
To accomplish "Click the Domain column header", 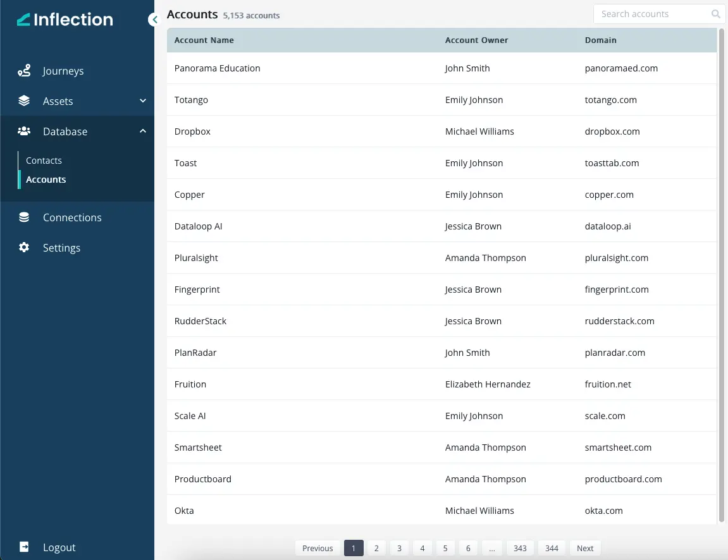I will 600,40.
